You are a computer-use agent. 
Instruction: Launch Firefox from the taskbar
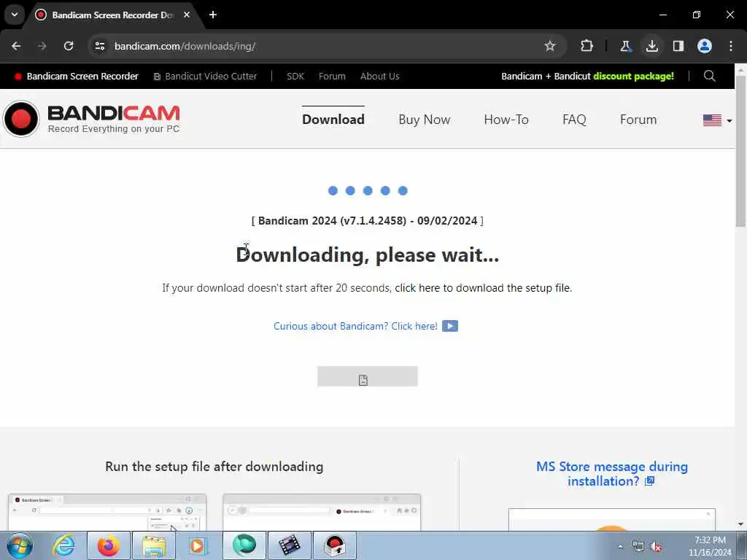109,545
